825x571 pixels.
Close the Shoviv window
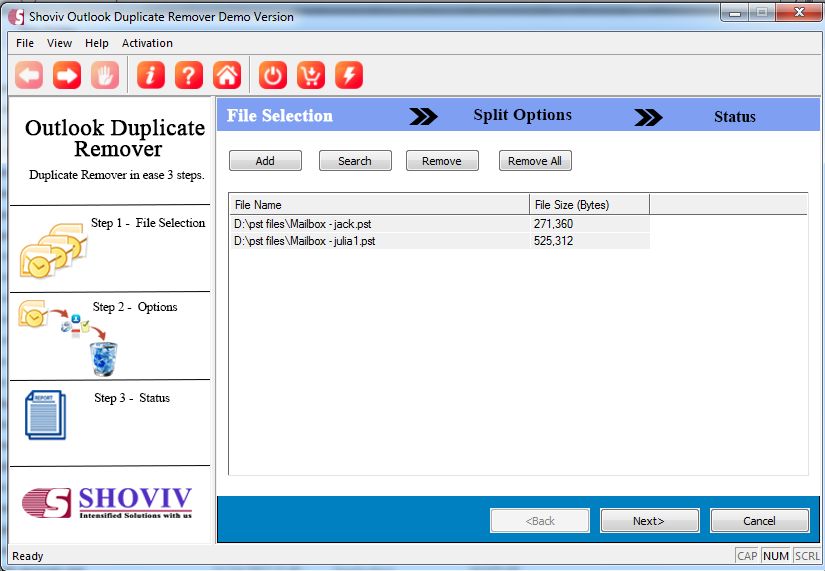[798, 13]
